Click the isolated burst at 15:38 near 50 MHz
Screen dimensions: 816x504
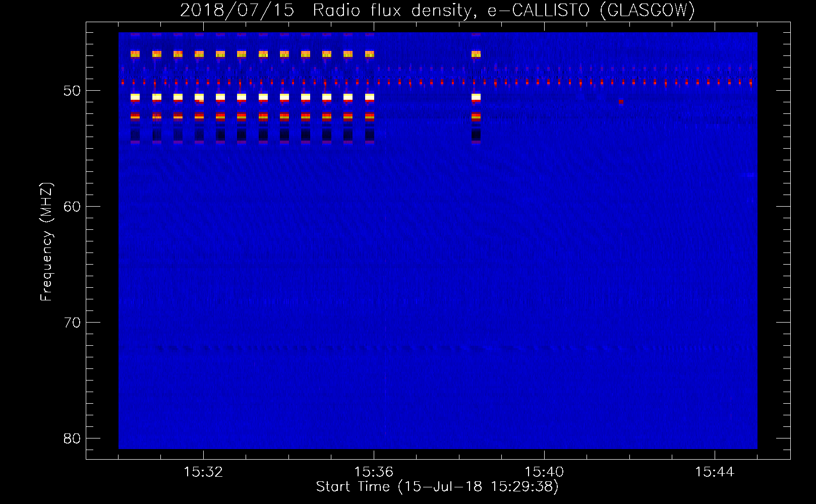pos(476,97)
